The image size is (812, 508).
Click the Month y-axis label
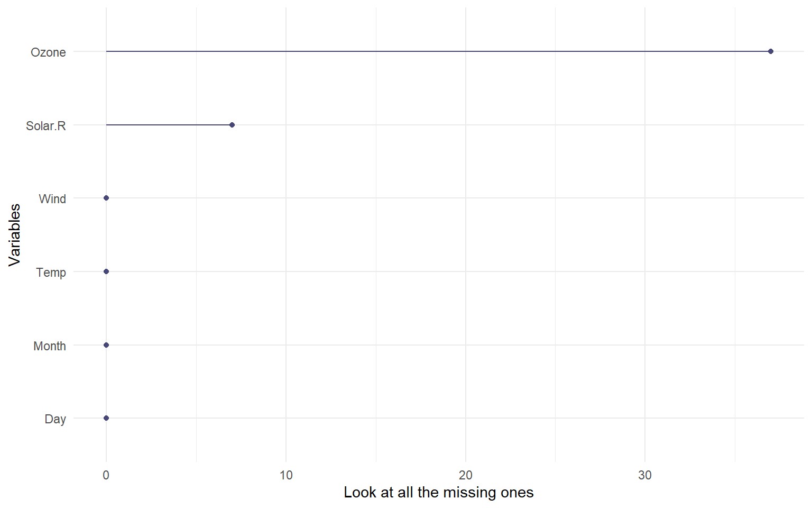click(50, 346)
